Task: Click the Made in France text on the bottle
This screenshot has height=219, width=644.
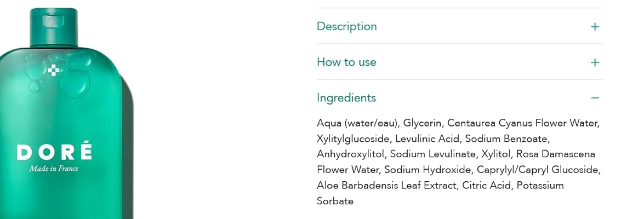Action: [x=54, y=169]
